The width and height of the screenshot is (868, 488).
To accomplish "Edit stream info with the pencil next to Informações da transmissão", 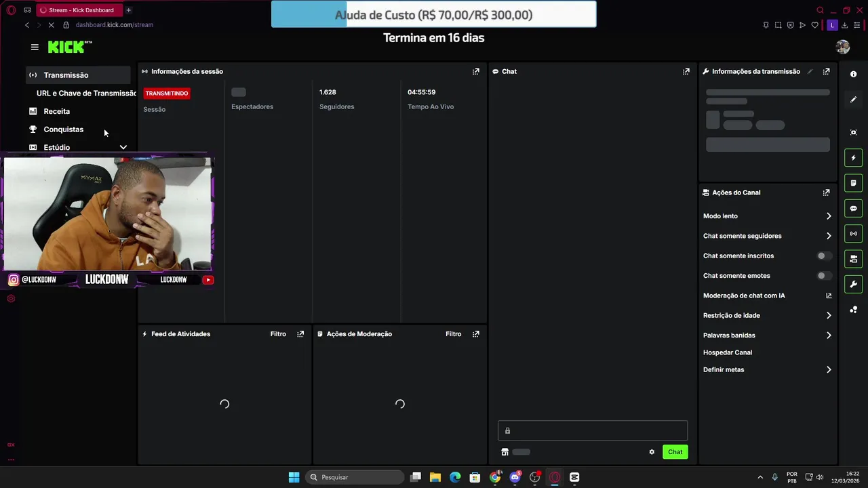I will coord(810,71).
